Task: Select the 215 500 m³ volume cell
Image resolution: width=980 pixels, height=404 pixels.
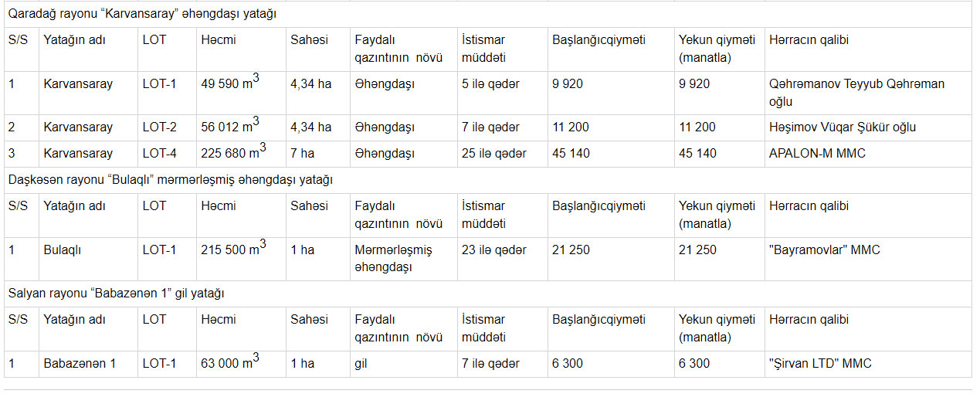Action: (x=233, y=250)
